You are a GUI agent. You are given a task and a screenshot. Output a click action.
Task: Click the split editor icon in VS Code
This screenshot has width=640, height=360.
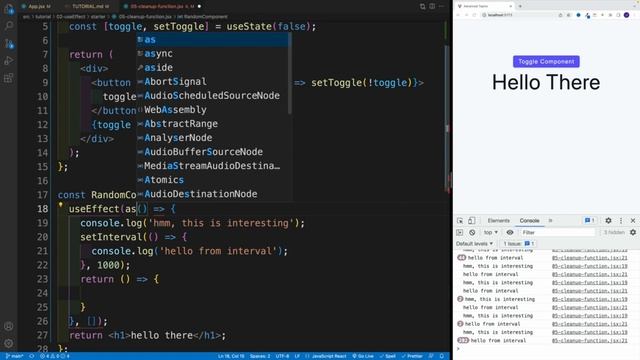coord(432,6)
